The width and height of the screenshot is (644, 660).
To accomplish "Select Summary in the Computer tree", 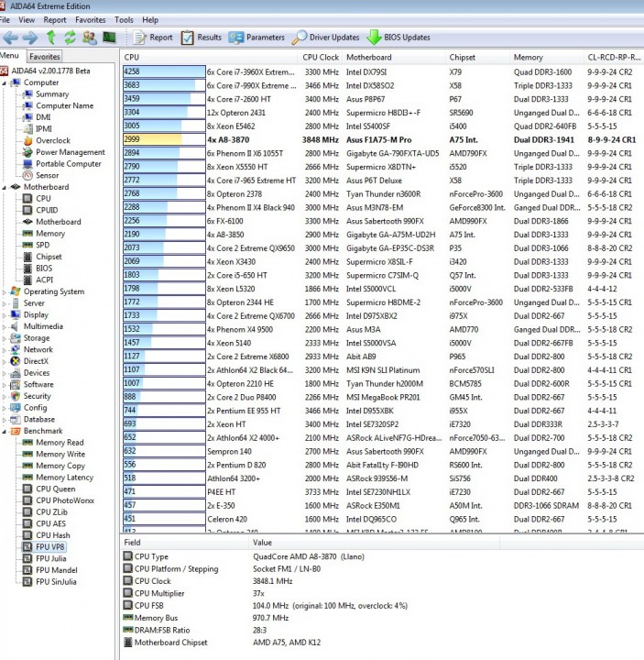I will 52,94.
